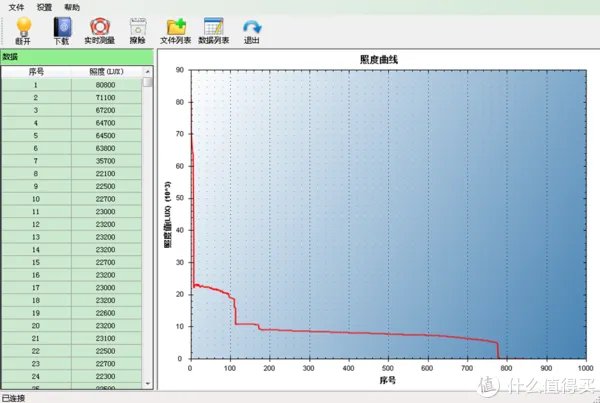This screenshot has height=403, width=600.
Task: Open the 文件列表 file list
Action: (x=175, y=26)
